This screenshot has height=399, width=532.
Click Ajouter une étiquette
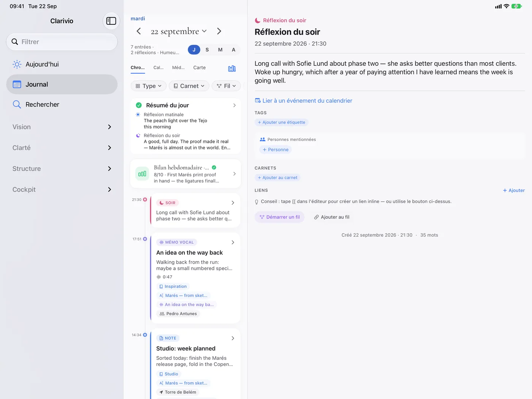click(x=282, y=122)
